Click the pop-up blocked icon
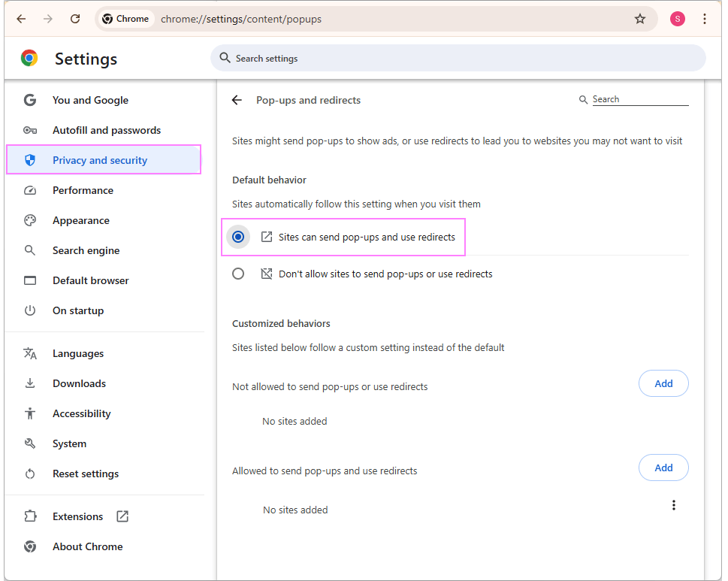The height and width of the screenshot is (581, 728). click(x=267, y=274)
